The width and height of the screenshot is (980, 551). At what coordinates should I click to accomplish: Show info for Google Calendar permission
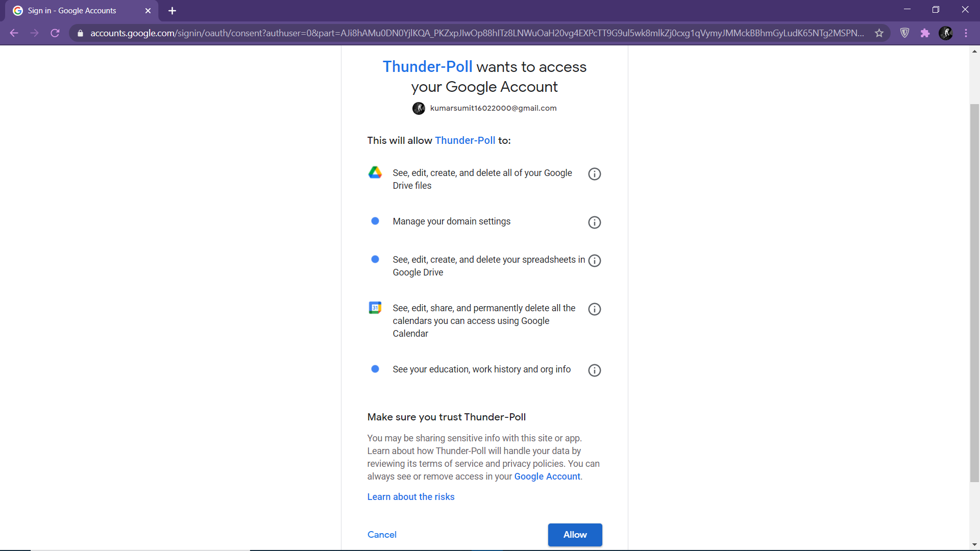pos(594,309)
